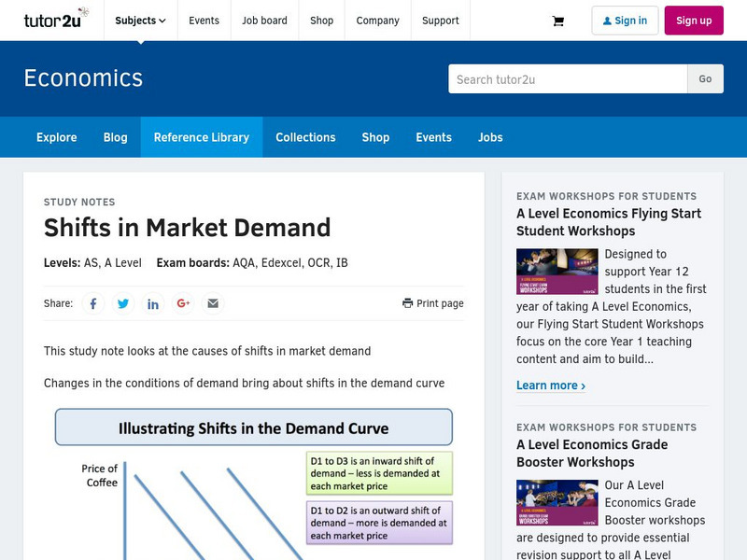
Task: Open the Subjects dropdown
Action: [x=137, y=20]
